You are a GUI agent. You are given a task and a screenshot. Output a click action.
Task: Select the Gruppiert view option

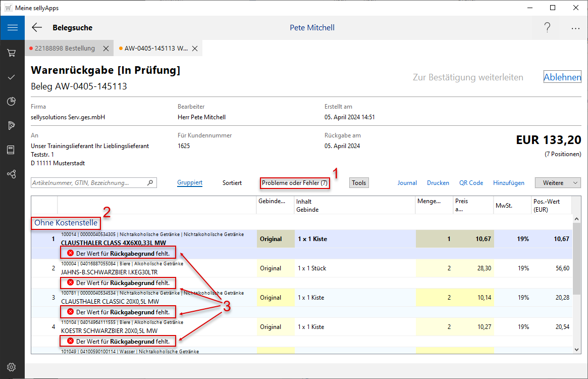[190, 183]
